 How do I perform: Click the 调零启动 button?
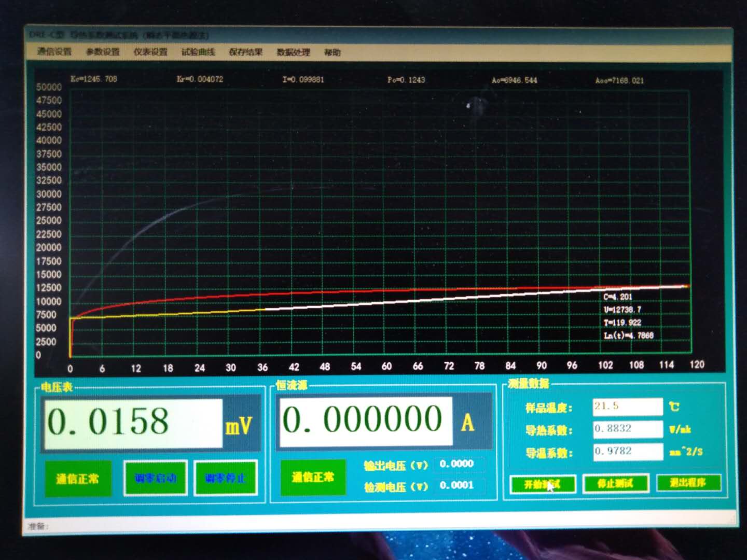[156, 478]
